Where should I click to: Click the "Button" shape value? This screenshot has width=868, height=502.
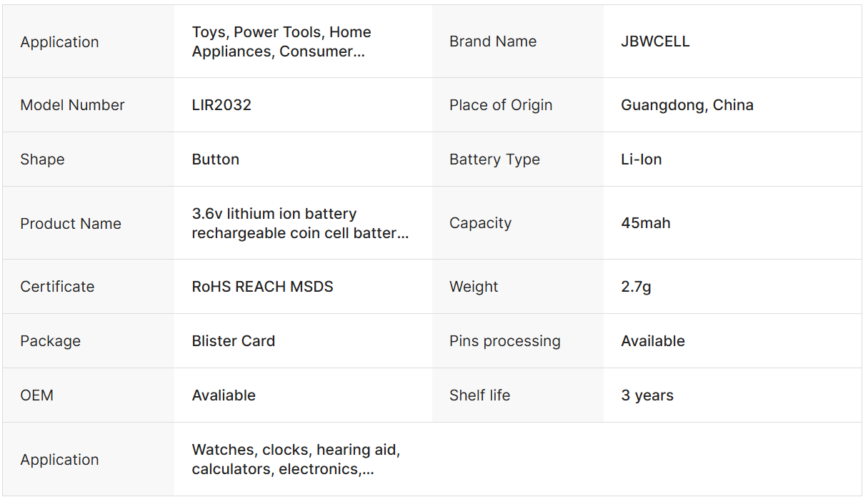(215, 159)
